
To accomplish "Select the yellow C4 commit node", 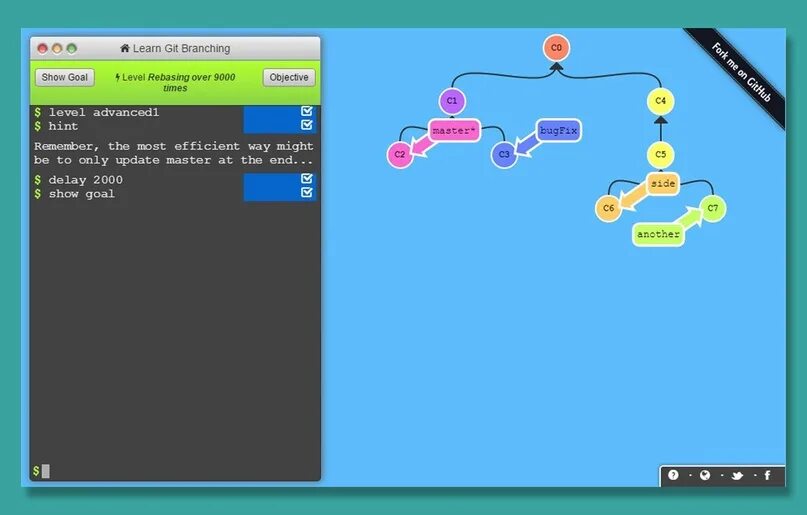I will pyautogui.click(x=660, y=101).
